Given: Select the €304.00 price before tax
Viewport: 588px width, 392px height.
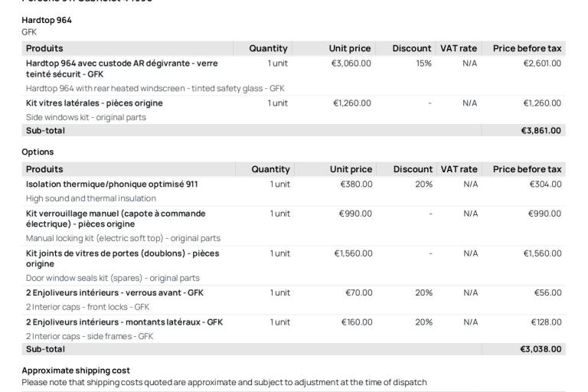Looking at the screenshot, I should [545, 184].
